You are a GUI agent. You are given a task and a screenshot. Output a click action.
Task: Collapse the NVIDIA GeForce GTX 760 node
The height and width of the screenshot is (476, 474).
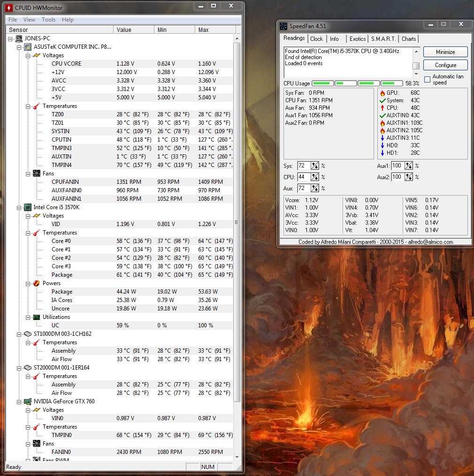tap(19, 402)
